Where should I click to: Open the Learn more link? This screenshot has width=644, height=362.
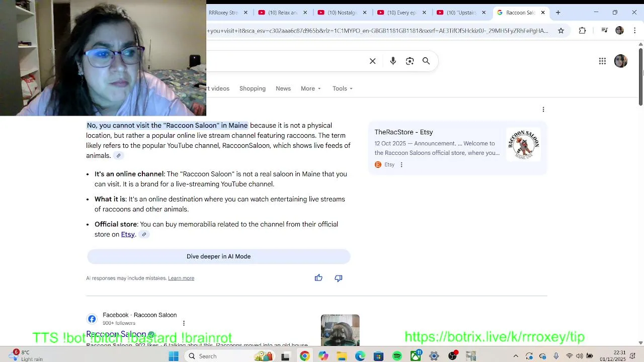tap(181, 278)
